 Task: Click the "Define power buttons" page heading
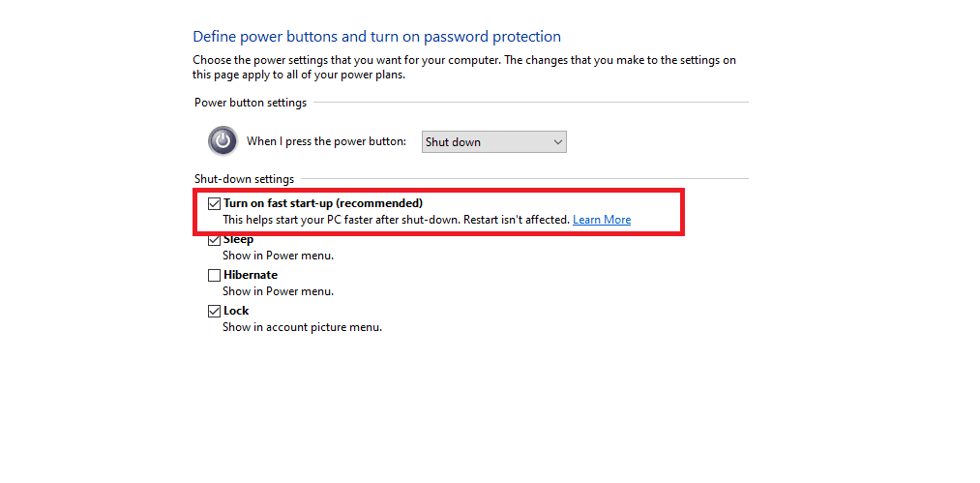click(377, 36)
